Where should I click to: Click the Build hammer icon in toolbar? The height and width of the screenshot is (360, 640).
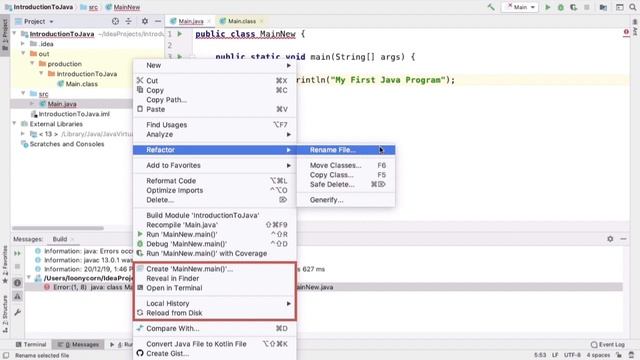pyautogui.click(x=491, y=7)
